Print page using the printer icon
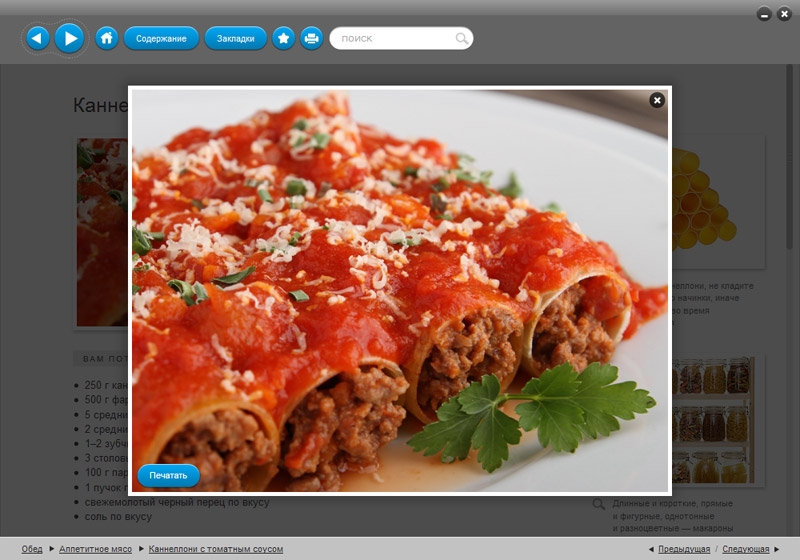The width and height of the screenshot is (800, 560). click(311, 38)
